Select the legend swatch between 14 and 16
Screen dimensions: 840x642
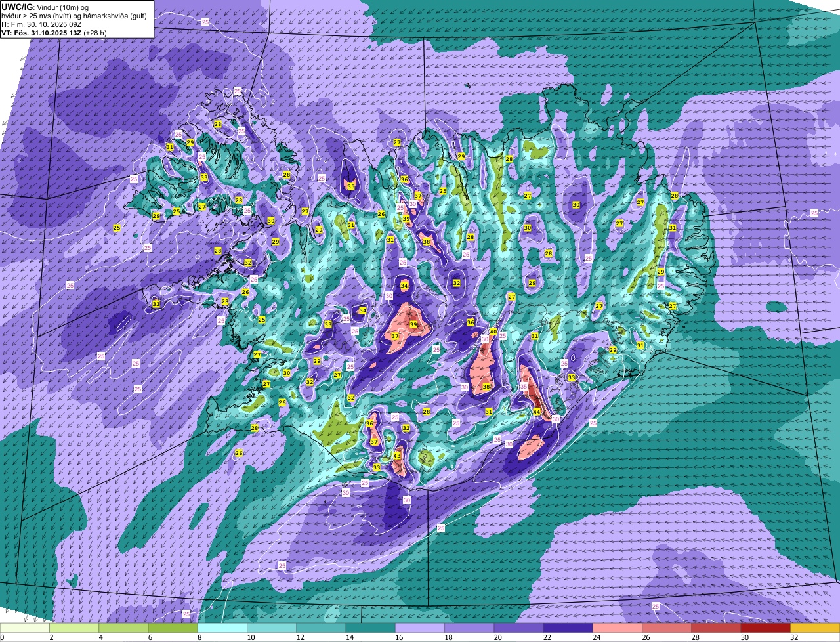point(371,628)
